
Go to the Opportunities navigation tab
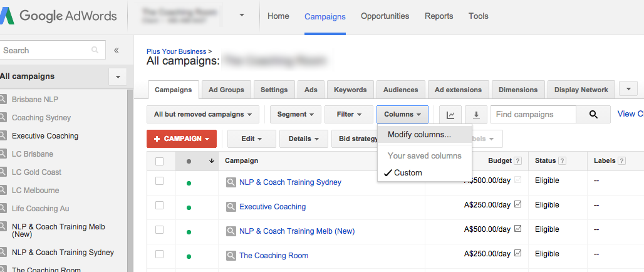[385, 16]
